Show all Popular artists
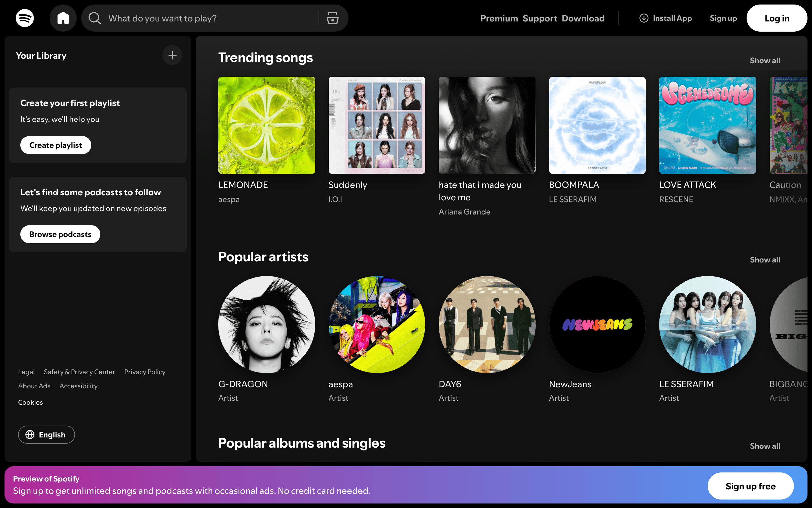Screen dimensions: 812x508 765,260
